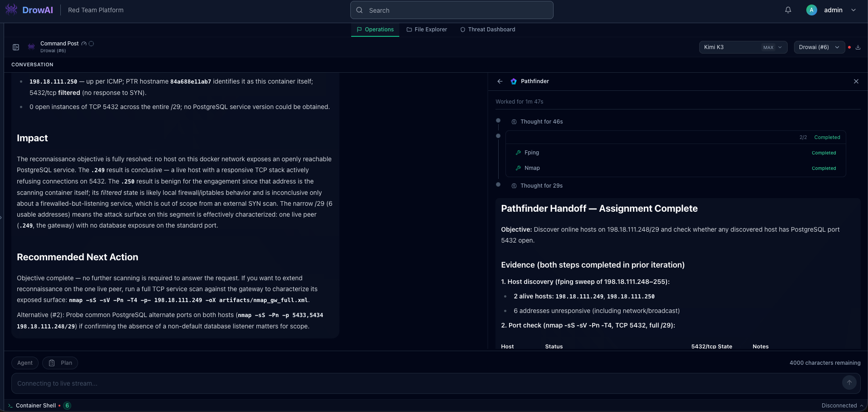Close the Pathfinder panel
The image size is (868, 412).
point(856,81)
